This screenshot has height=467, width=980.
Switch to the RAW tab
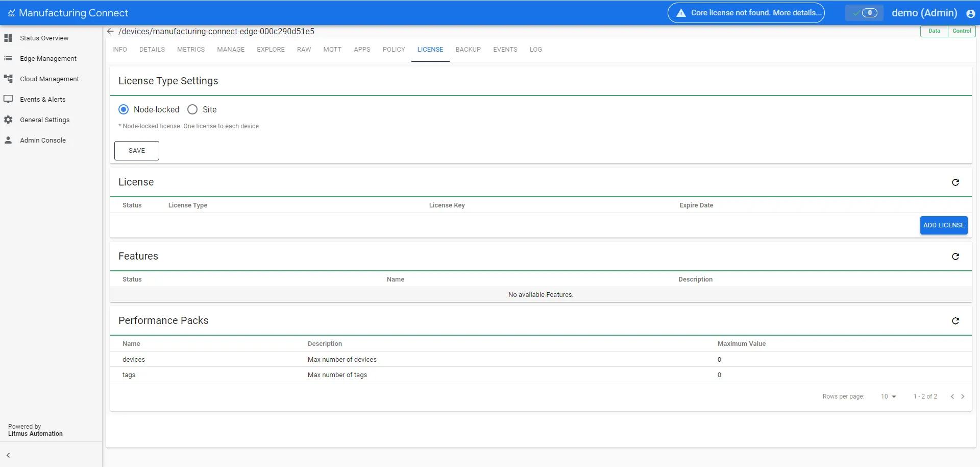304,50
